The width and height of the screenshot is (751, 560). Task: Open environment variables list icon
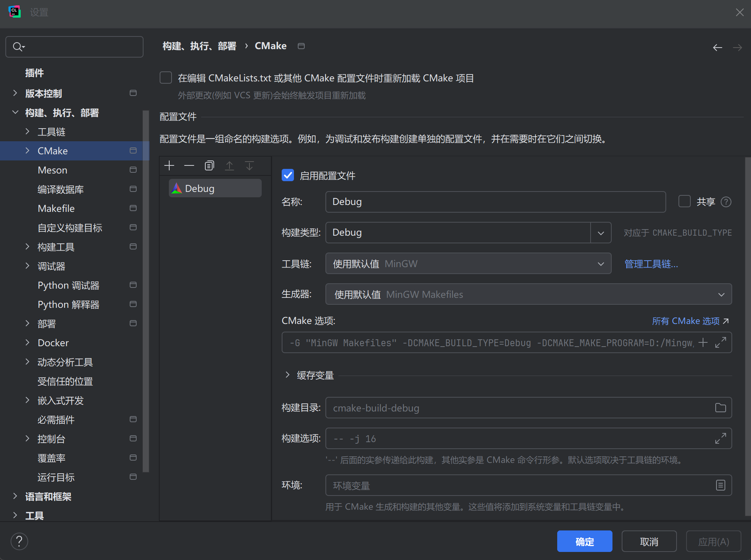(720, 485)
